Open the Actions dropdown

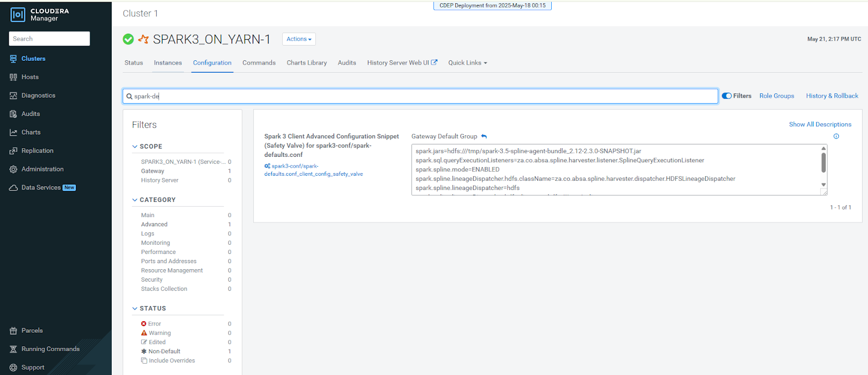point(299,39)
